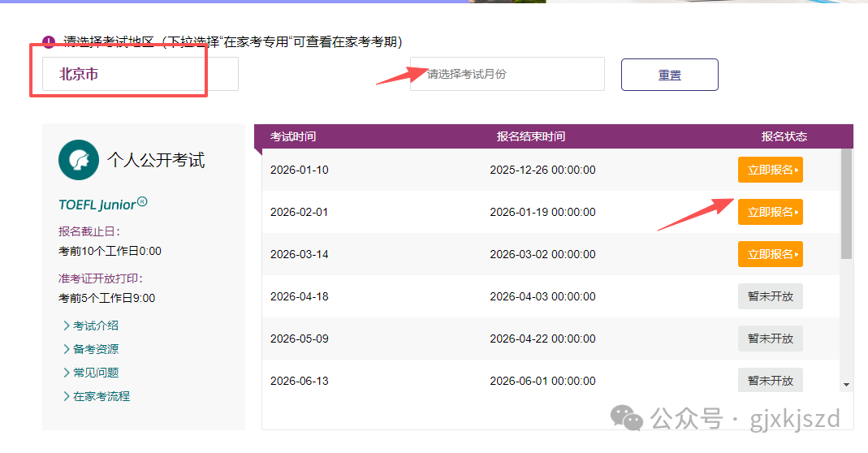The width and height of the screenshot is (868, 453).
Task: Open the 请选择考试月份 month dropdown
Action: pyautogui.click(x=507, y=74)
